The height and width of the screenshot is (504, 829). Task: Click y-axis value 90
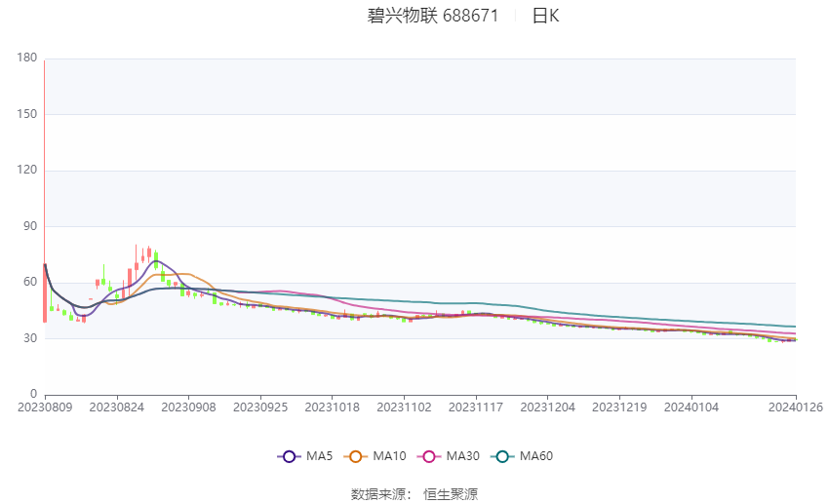pyautogui.click(x=30, y=226)
